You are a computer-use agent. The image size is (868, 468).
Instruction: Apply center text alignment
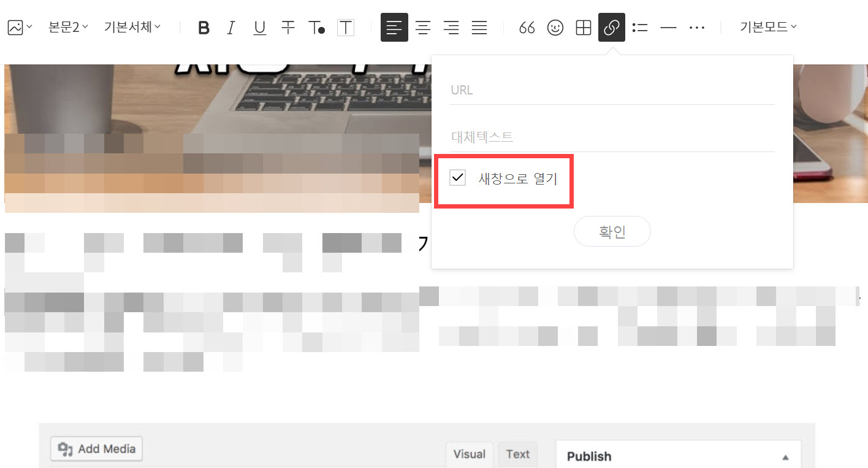[x=423, y=27]
